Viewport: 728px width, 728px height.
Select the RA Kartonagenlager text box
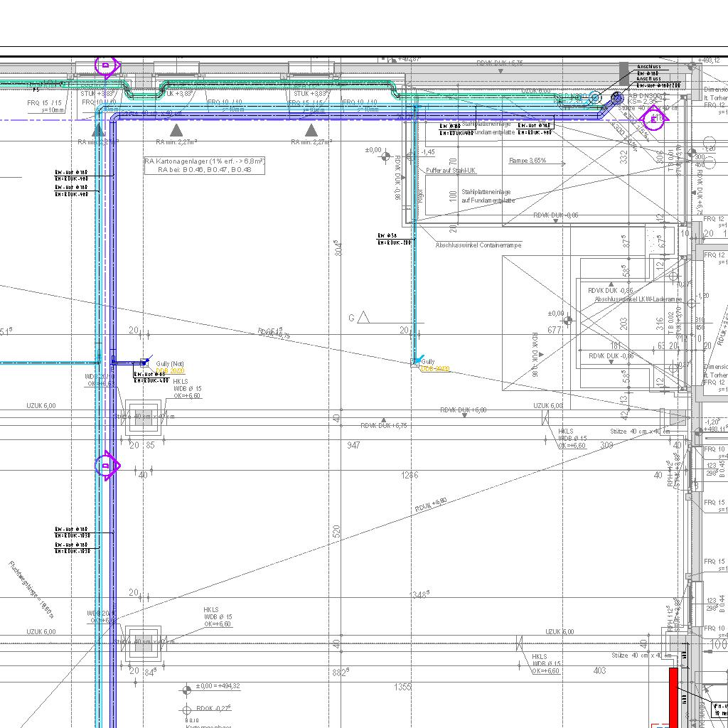[x=204, y=166]
